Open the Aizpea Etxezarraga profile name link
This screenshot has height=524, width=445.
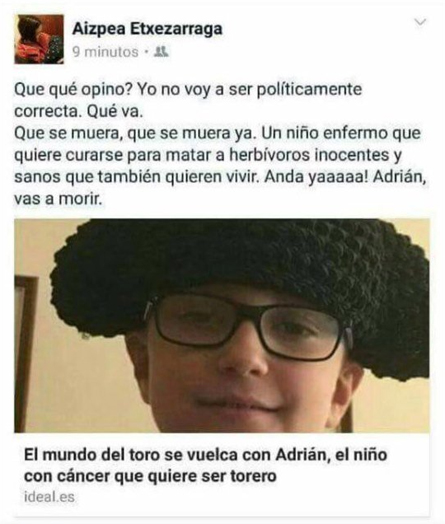pos(147,29)
